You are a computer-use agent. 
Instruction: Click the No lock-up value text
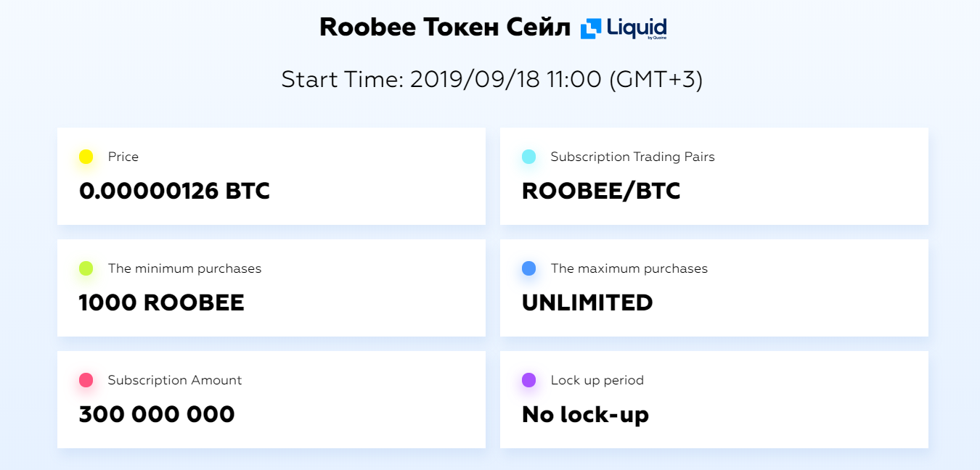tap(585, 415)
